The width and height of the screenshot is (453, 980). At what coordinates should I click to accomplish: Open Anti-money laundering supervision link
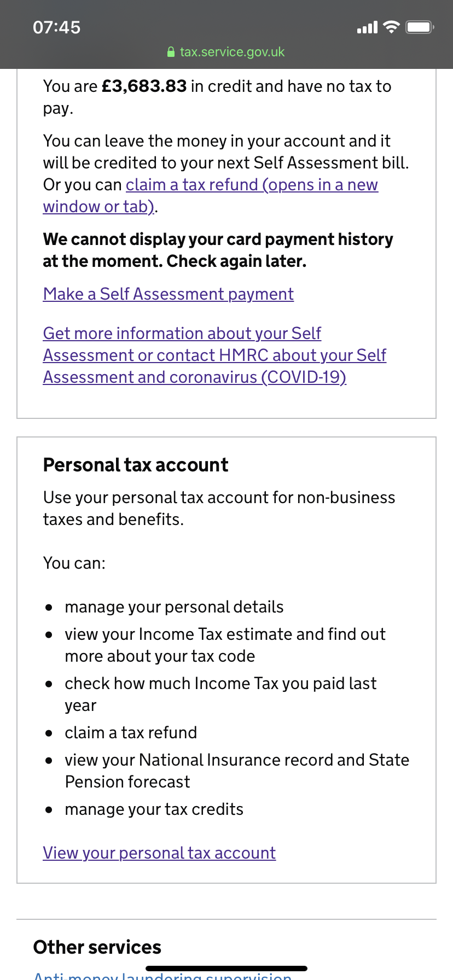(162, 976)
